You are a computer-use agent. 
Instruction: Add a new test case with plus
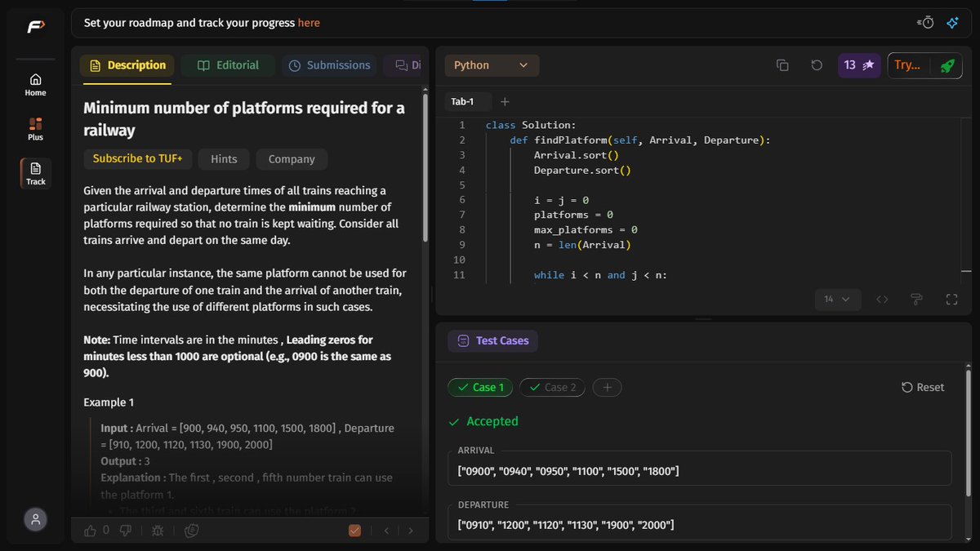[607, 388]
